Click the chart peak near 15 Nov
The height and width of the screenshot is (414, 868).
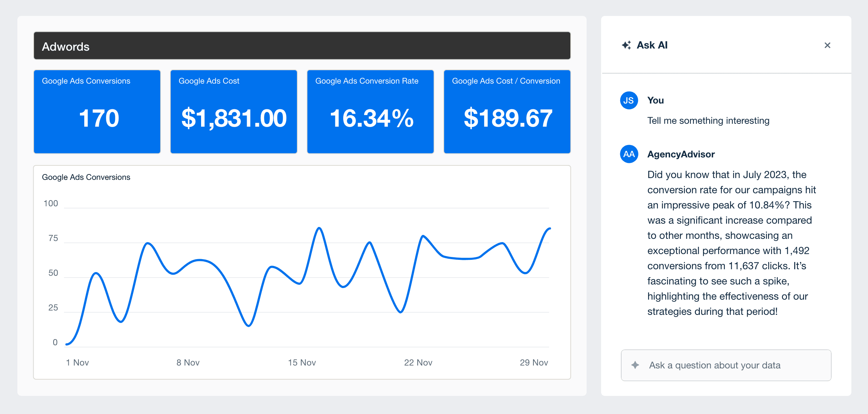(x=319, y=228)
